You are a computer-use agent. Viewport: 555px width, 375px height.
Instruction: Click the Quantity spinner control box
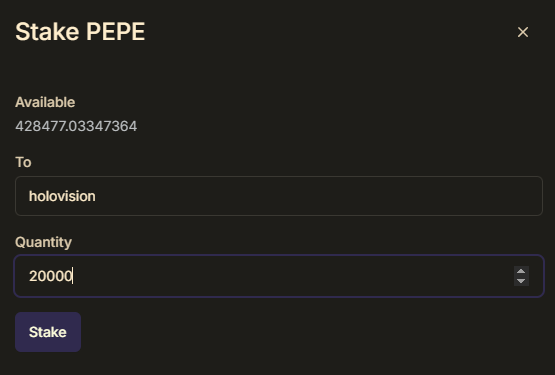[x=521, y=276]
